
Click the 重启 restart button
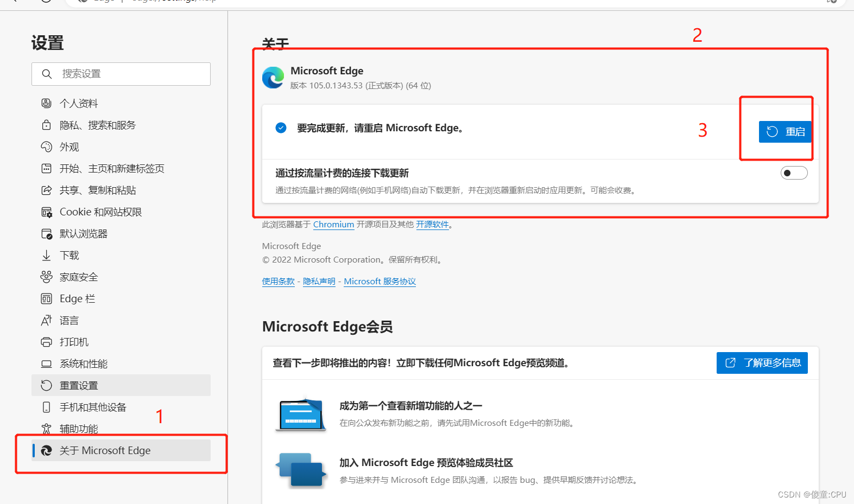tap(785, 132)
